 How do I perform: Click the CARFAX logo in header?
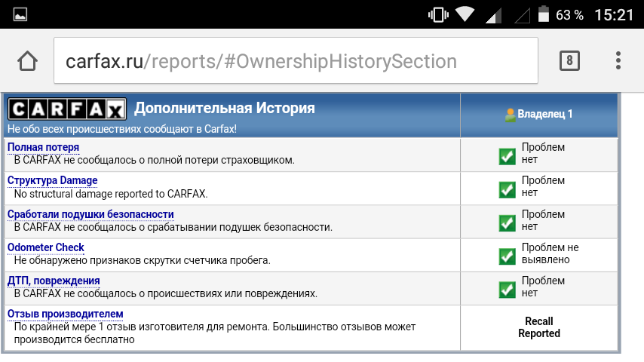(x=67, y=109)
